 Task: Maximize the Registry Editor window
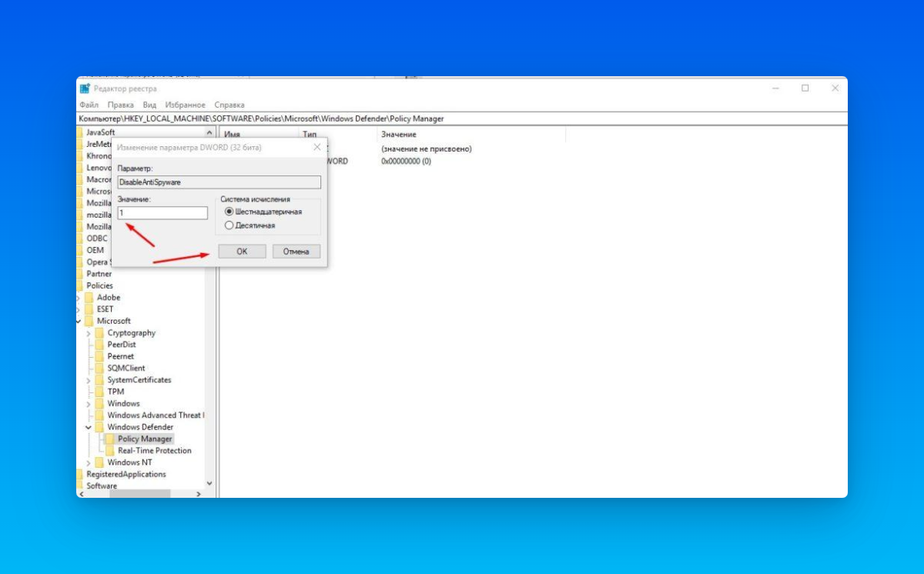[805, 88]
